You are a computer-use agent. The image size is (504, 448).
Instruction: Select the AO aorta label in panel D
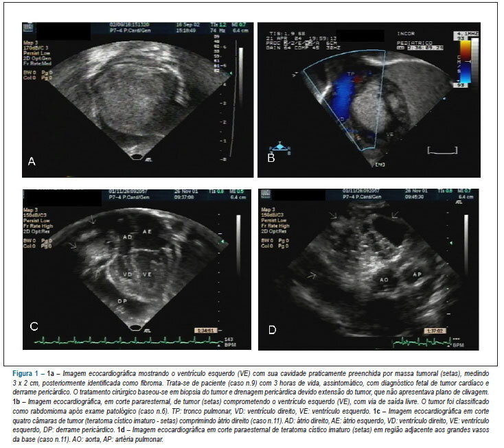tap(384, 280)
